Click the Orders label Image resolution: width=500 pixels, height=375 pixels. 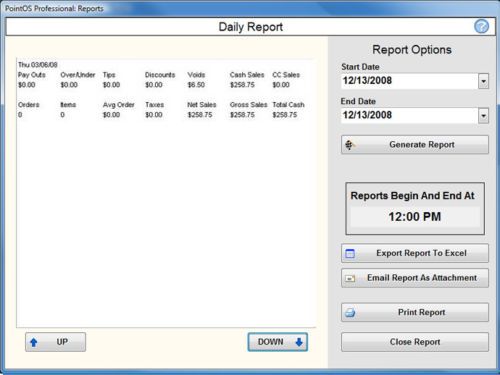29,105
